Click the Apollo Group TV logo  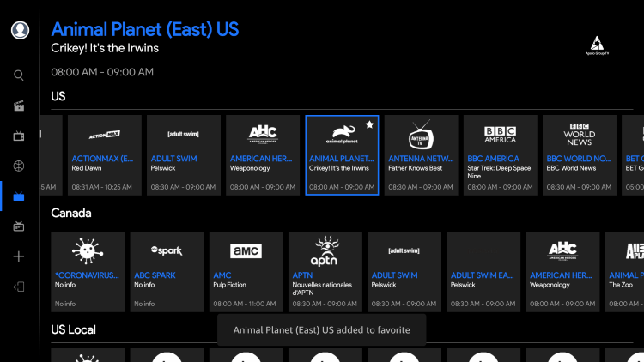[598, 45]
